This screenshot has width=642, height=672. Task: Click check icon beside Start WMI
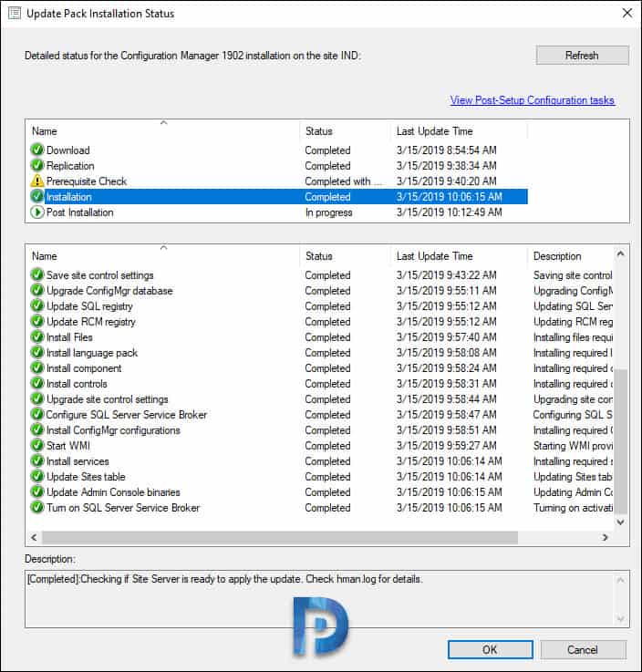[x=37, y=445]
